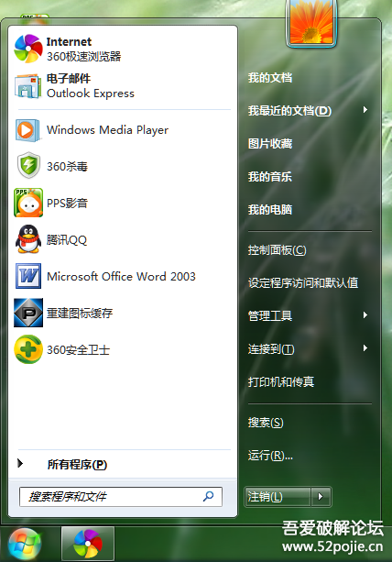
Task: Select the 我的电脑 menu entry
Action: 270,210
